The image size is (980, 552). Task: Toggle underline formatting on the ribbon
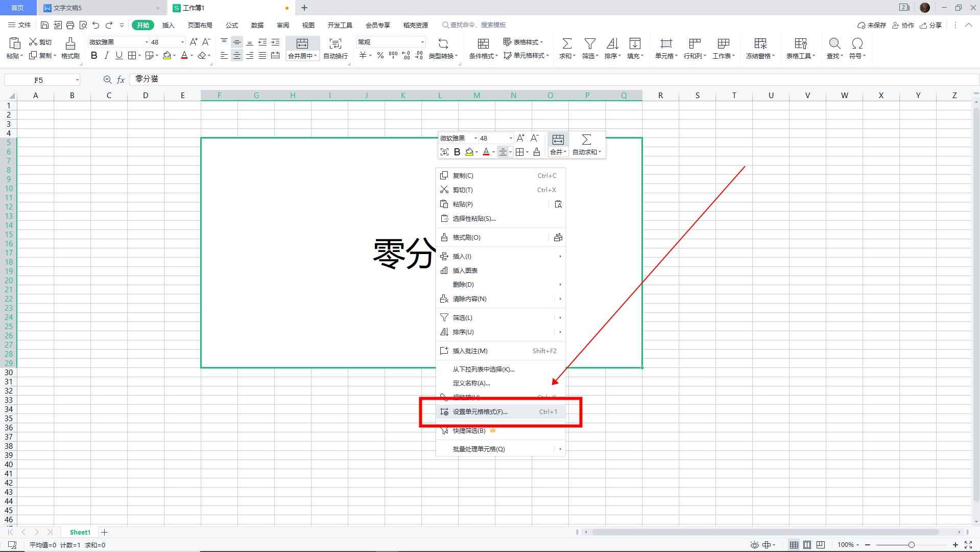tap(119, 56)
